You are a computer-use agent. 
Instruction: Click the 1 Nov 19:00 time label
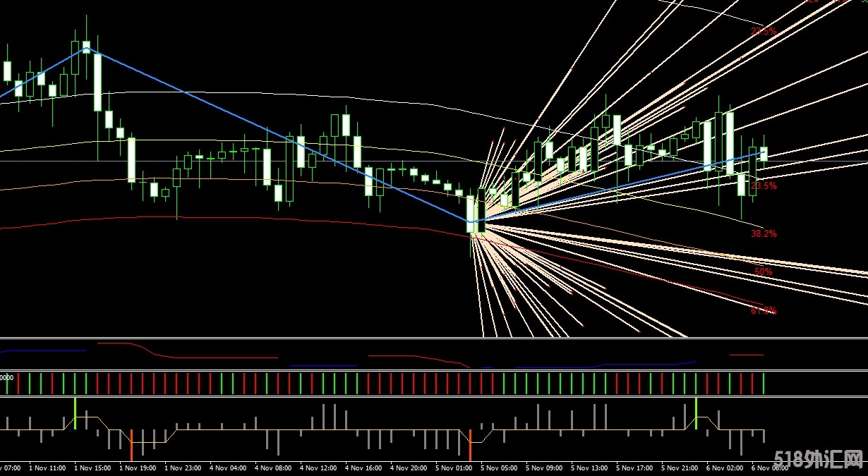click(138, 468)
